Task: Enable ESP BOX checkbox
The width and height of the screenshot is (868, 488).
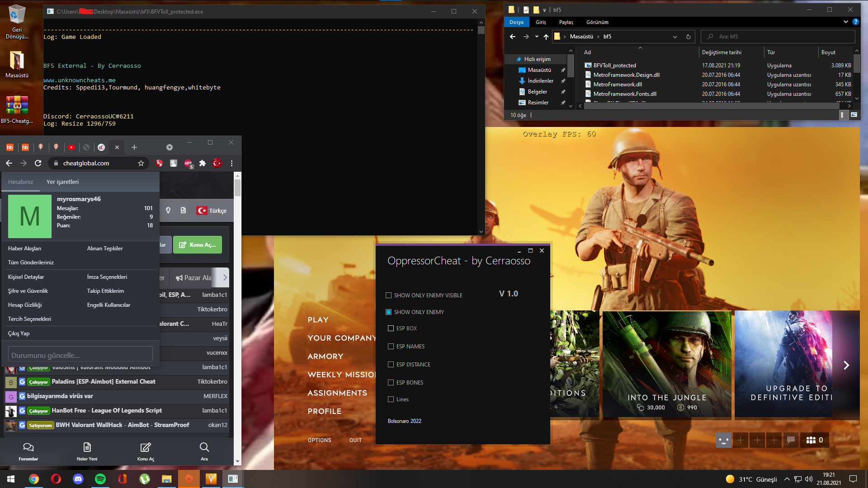Action: click(391, 328)
